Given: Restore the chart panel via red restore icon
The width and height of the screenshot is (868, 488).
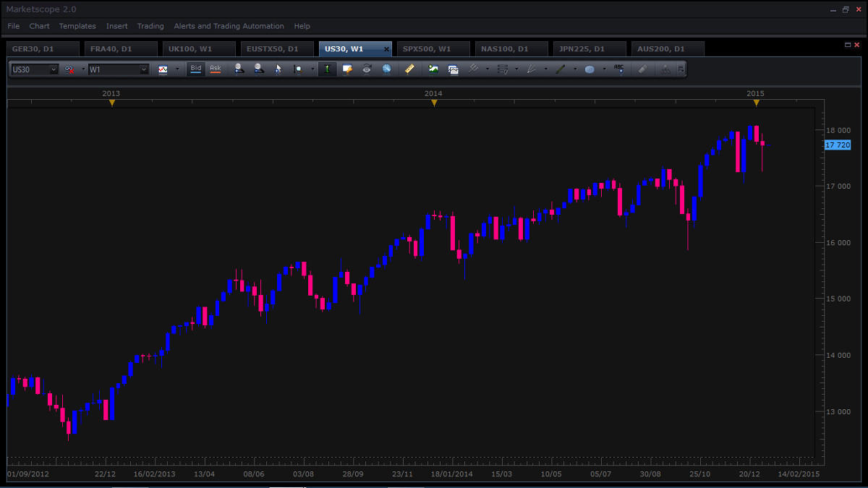Looking at the screenshot, I should click(848, 45).
